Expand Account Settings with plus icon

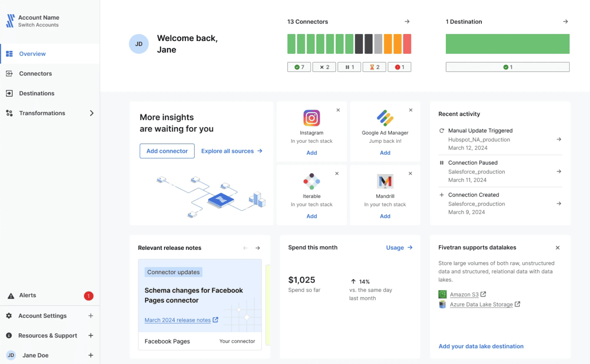(x=91, y=316)
